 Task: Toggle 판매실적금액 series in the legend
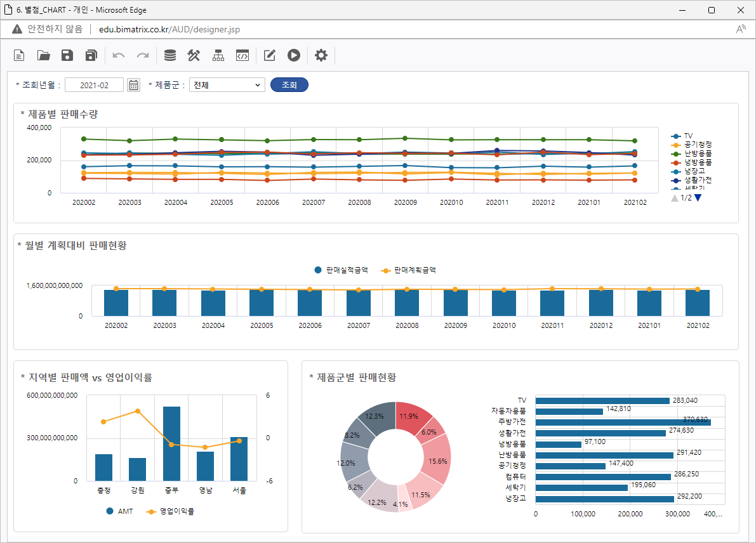[x=346, y=270]
